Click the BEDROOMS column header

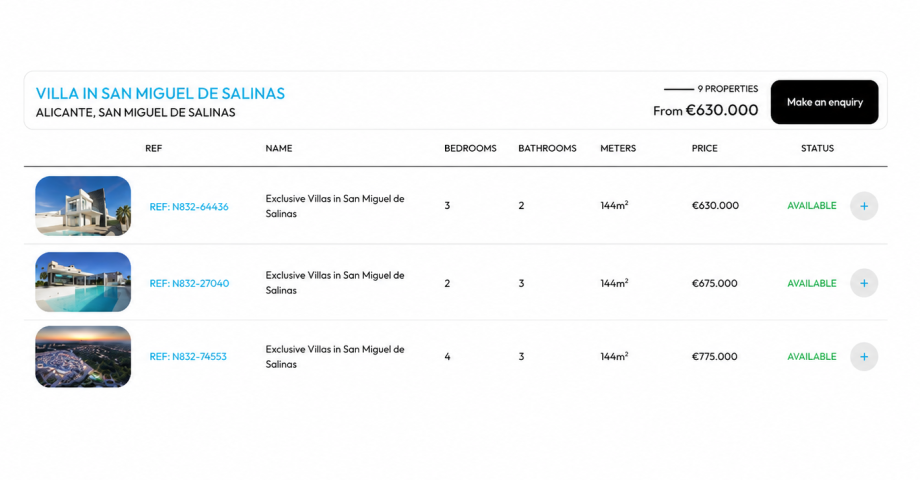tap(470, 148)
